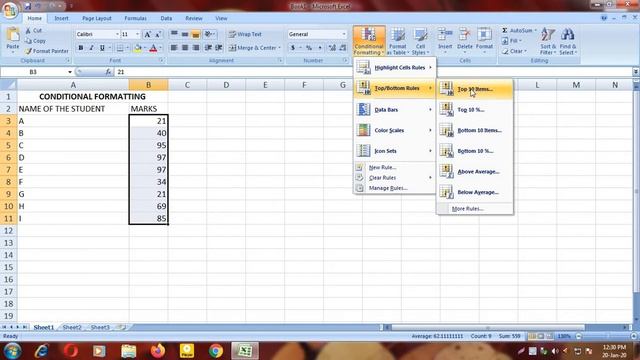
Task: Open Chrome from the taskbar
Action: click(x=216, y=351)
